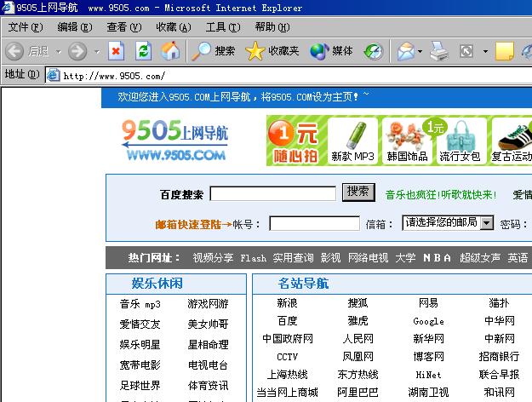Open the 音乐 mp3 category link
The height and width of the screenshot is (402, 532).
point(140,304)
